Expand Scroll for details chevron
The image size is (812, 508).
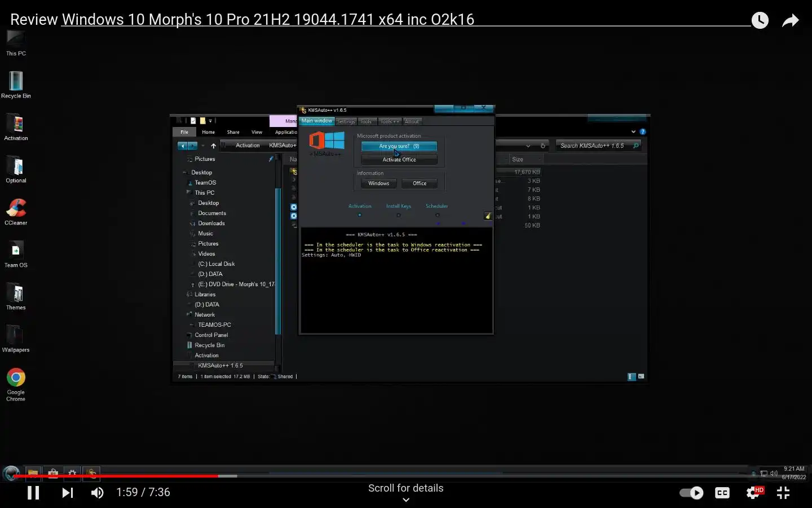[x=406, y=500]
